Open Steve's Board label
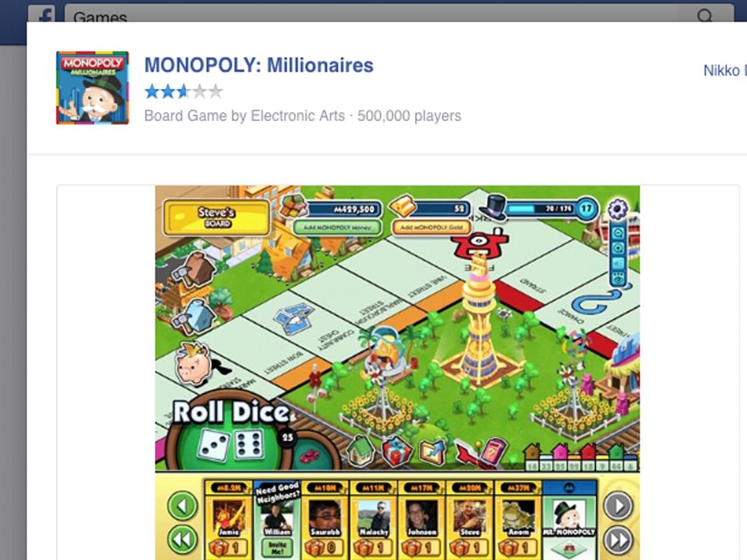The image size is (747, 560). [x=217, y=217]
